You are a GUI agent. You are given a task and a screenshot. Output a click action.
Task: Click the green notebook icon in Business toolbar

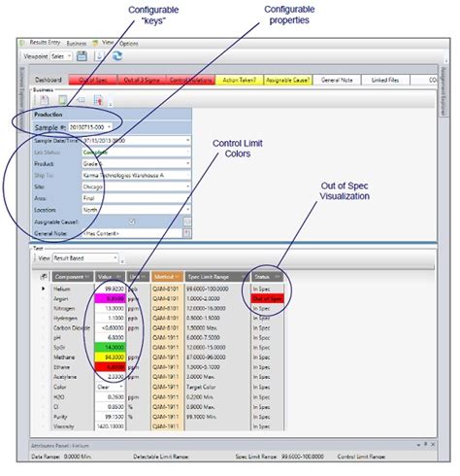tap(62, 100)
